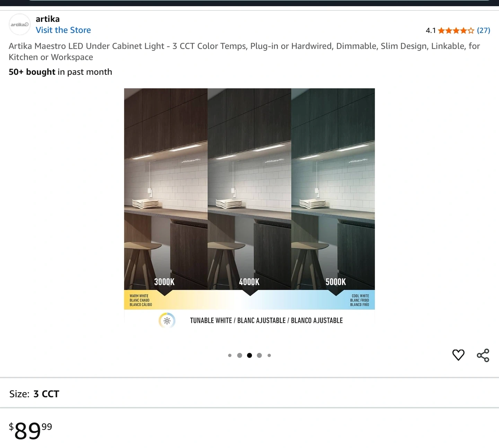Select the second image carousel dot

point(239,355)
